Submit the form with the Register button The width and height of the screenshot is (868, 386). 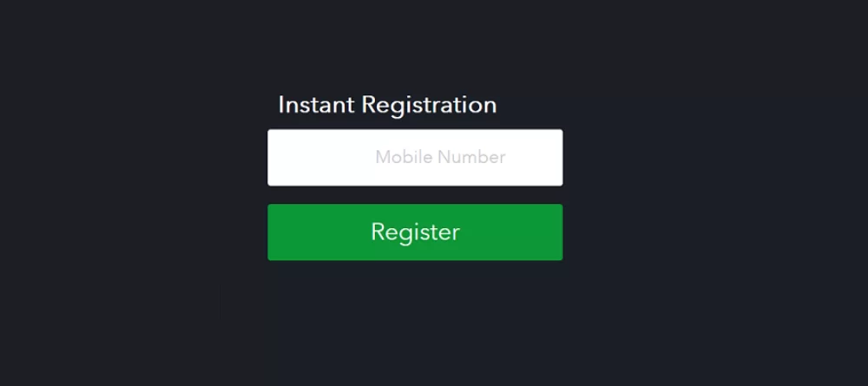415,232
